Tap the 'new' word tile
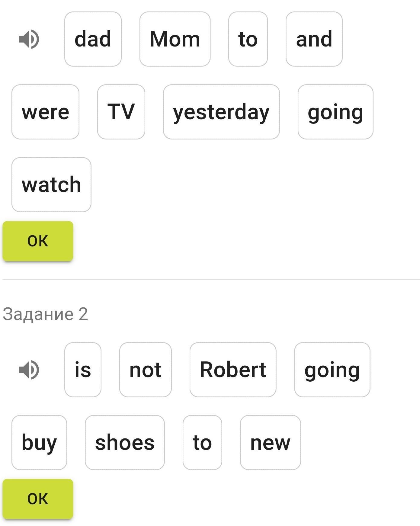This screenshot has width=420, height=526. [270, 442]
